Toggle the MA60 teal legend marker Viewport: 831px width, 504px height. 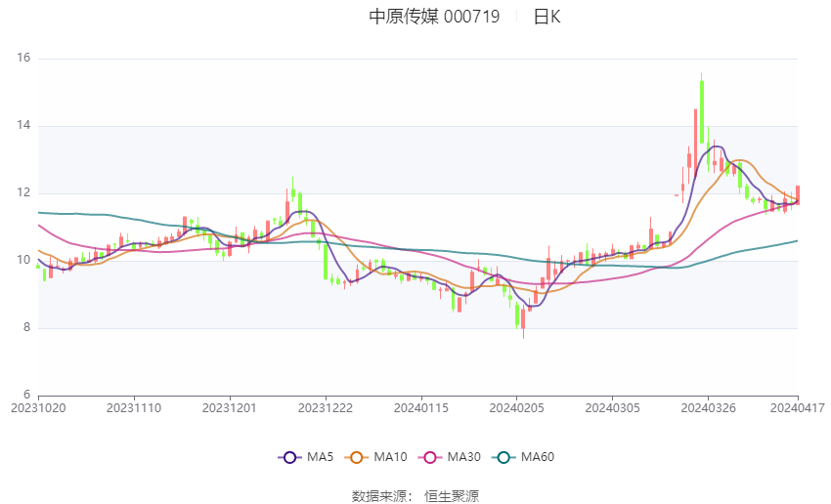503,457
